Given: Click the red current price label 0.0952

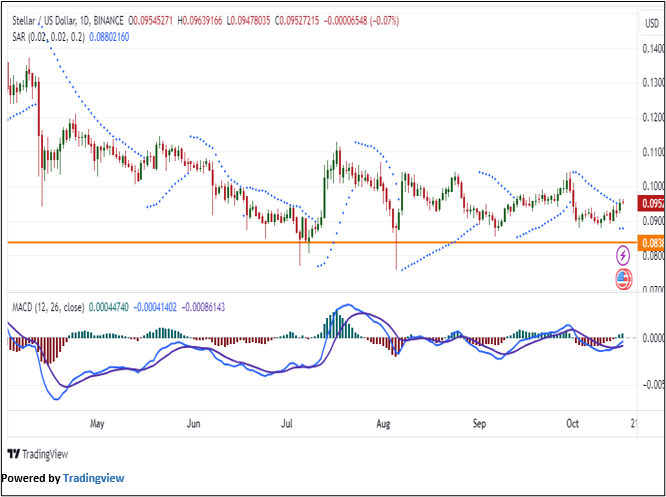Looking at the screenshot, I should [x=651, y=203].
